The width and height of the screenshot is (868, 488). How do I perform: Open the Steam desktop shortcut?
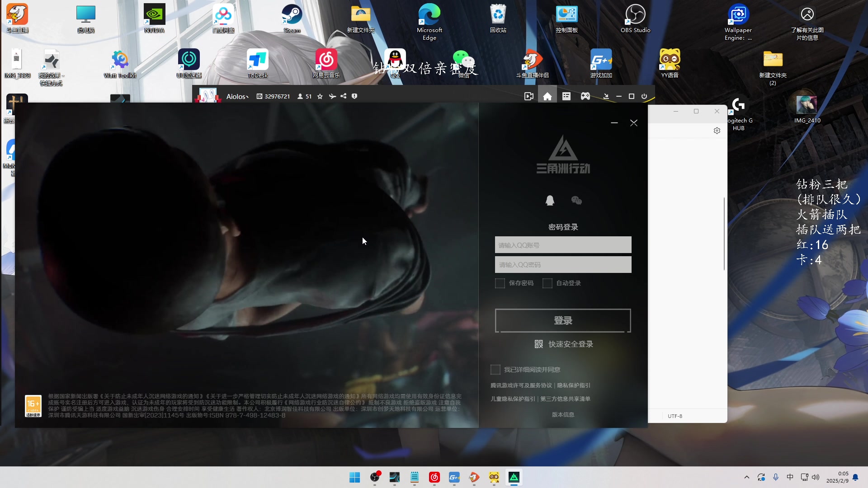pos(292,19)
